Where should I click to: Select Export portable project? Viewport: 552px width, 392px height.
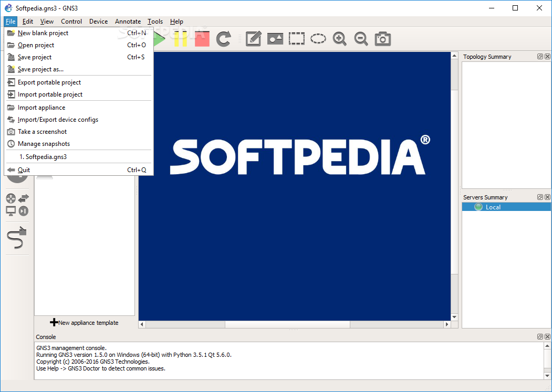[79, 82]
